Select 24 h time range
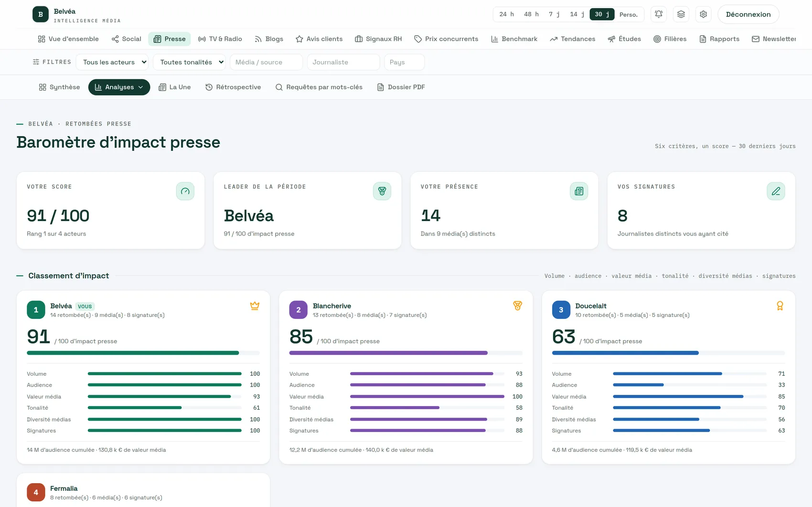812x507 pixels. click(x=507, y=14)
